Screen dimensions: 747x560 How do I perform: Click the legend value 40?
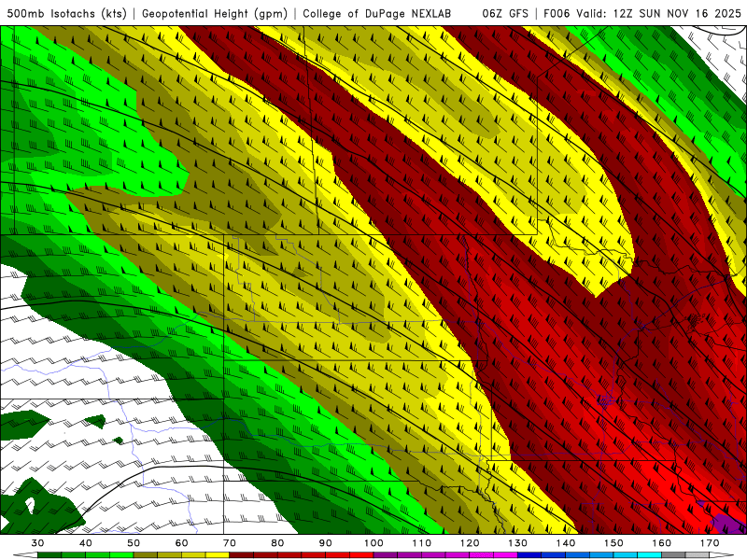pyautogui.click(x=86, y=543)
